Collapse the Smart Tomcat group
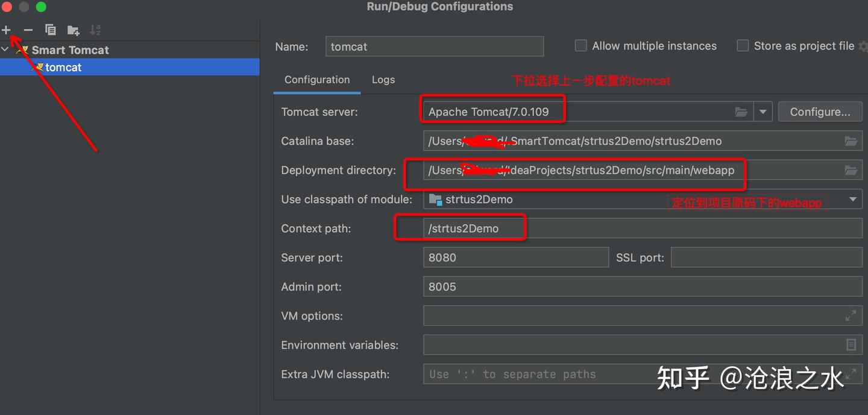Screen dimensions: 868x415 (x=5, y=50)
